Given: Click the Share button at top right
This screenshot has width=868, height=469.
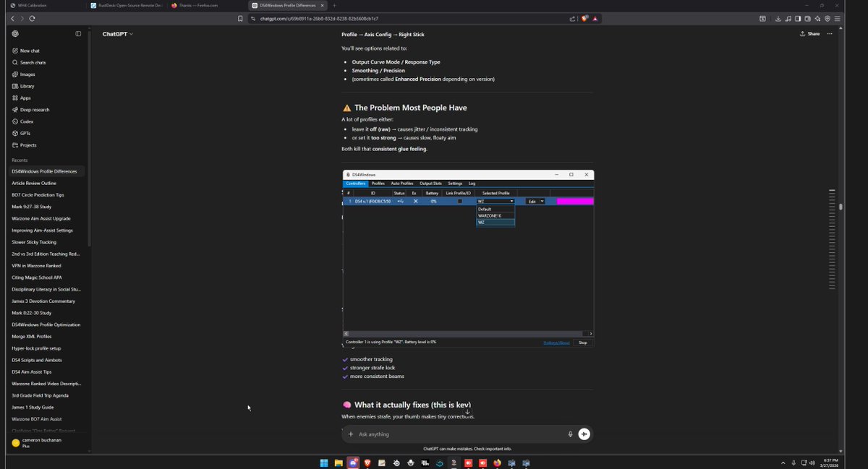Looking at the screenshot, I should coord(810,33).
